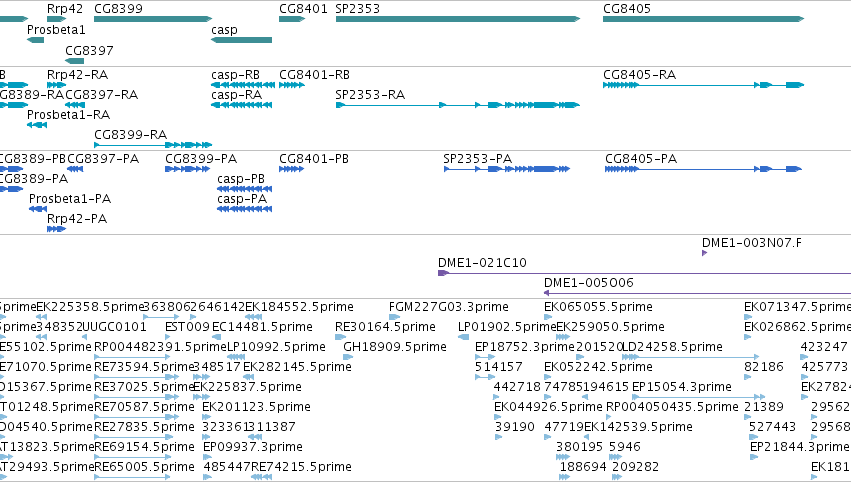851x482 pixels.
Task: Select EST GH18909.5prime
Action: 395,347
